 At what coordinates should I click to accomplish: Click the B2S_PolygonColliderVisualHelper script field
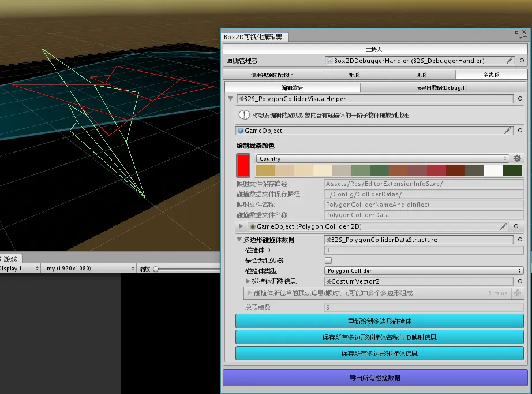pos(375,99)
